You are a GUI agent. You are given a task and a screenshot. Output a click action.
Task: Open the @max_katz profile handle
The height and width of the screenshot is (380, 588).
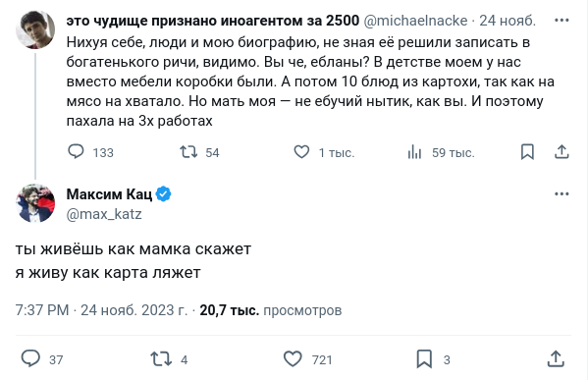click(x=104, y=214)
